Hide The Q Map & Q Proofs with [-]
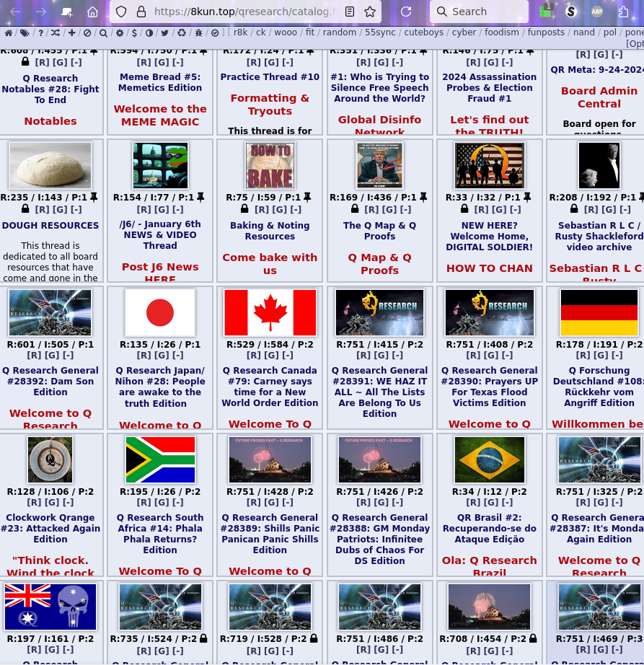 tap(405, 209)
